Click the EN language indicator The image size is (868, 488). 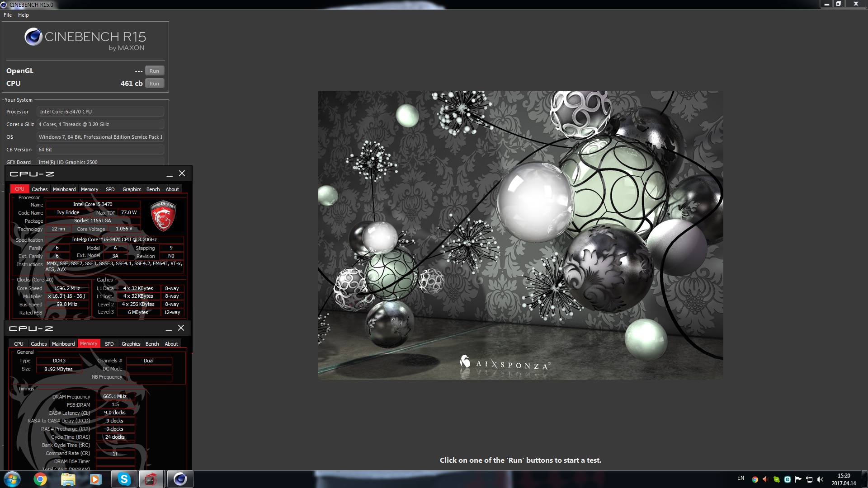pyautogui.click(x=741, y=478)
